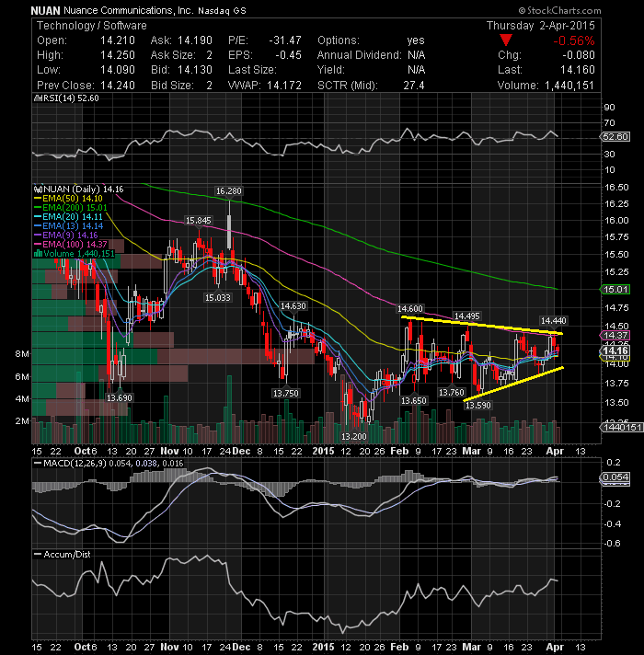Click the SCTR (Mid) value 27.4
The width and height of the screenshot is (644, 655).
[414, 86]
